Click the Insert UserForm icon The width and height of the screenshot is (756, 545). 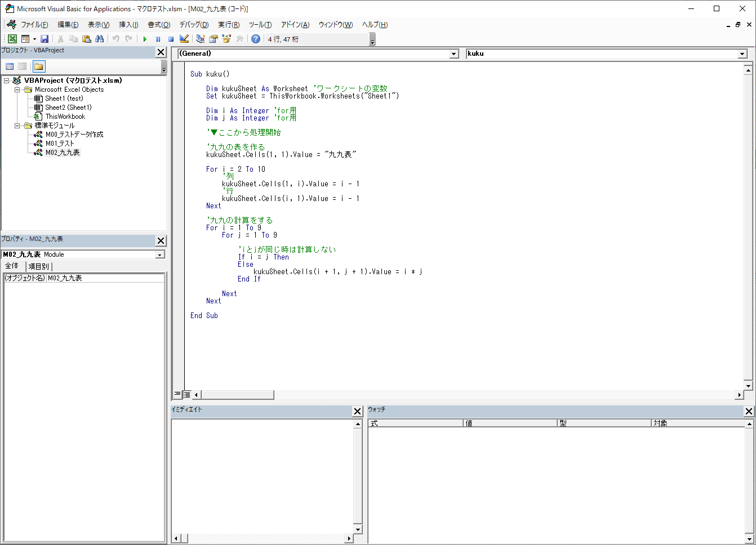[25, 39]
